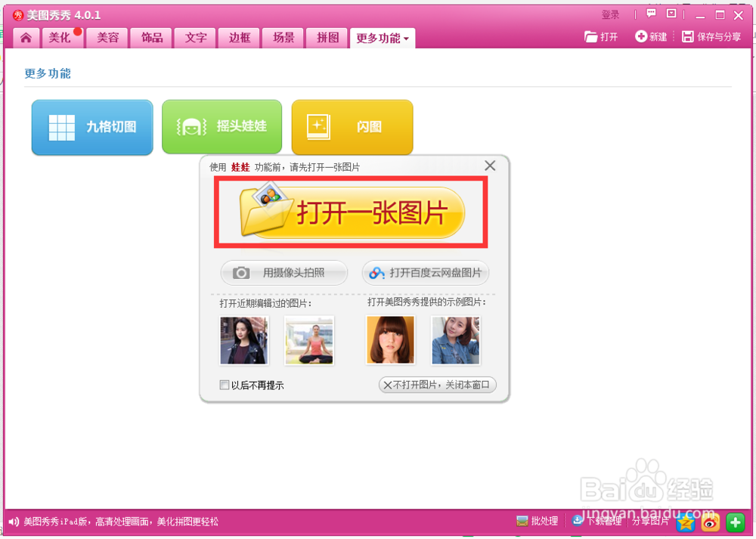Click the speaker announcement icon in status bar
Screen dimensions: 756x539
(x=14, y=522)
